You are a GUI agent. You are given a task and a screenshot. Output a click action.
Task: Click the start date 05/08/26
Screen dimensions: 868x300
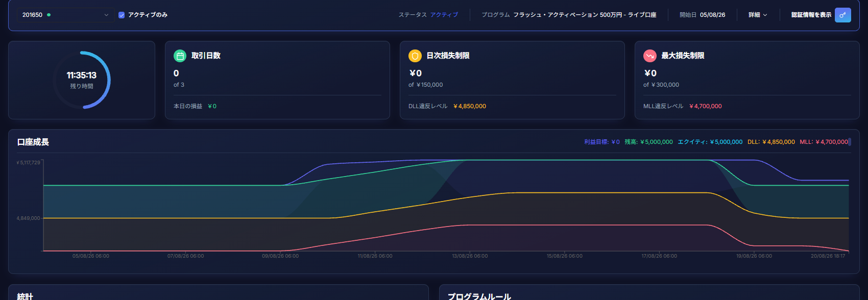[x=712, y=15]
